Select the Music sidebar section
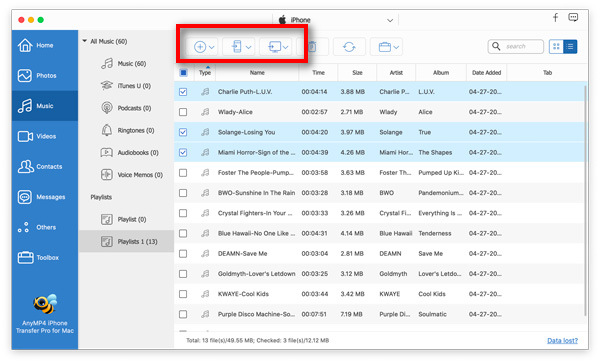Viewport: 600px width, 363px height. [x=44, y=106]
